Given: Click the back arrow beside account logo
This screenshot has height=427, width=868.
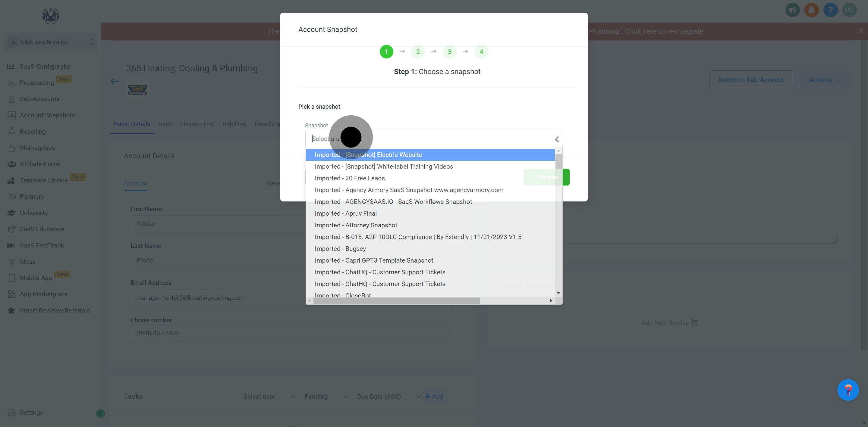Looking at the screenshot, I should [x=115, y=81].
